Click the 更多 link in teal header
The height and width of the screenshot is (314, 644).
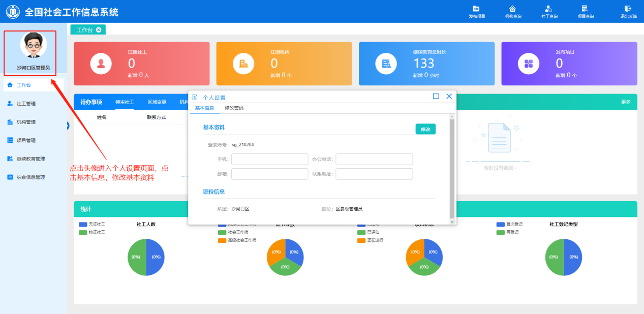(x=626, y=102)
